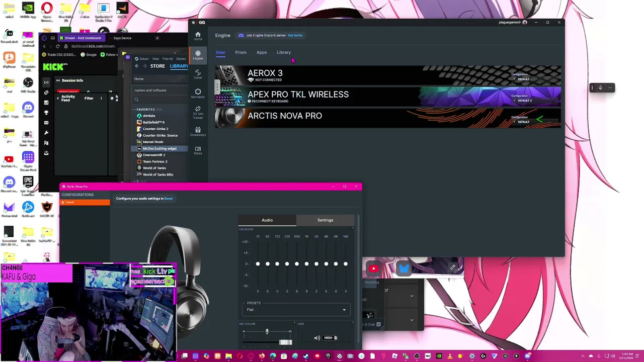Click the Get invite Discord link
Screen dimensions: 644x362
click(x=295, y=35)
